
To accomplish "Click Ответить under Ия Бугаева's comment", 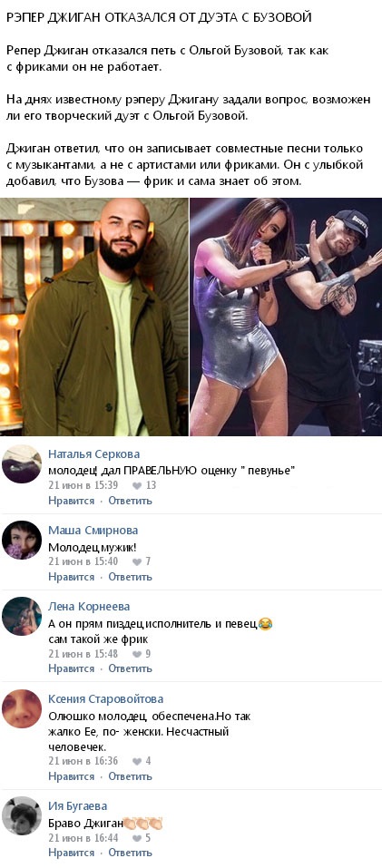I will 130,853.
